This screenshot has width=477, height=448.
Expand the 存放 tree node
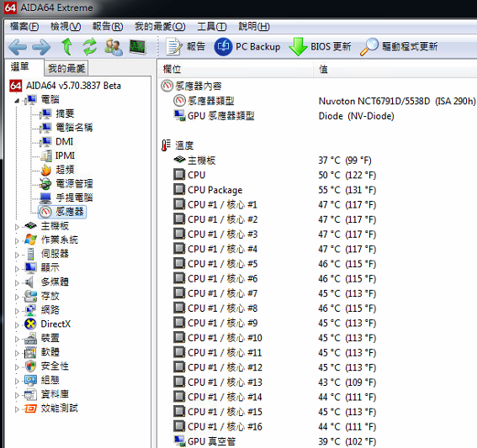click(x=17, y=297)
